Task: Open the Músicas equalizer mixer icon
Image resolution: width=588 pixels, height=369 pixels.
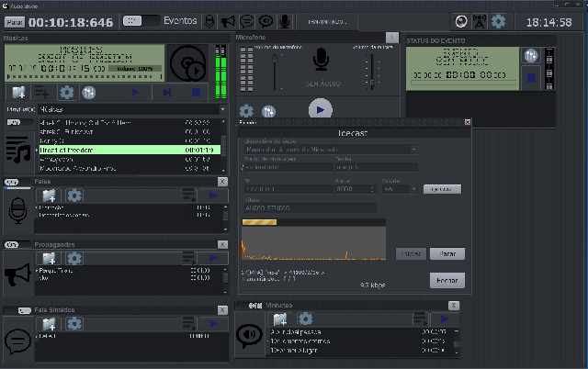Action: coord(89,93)
